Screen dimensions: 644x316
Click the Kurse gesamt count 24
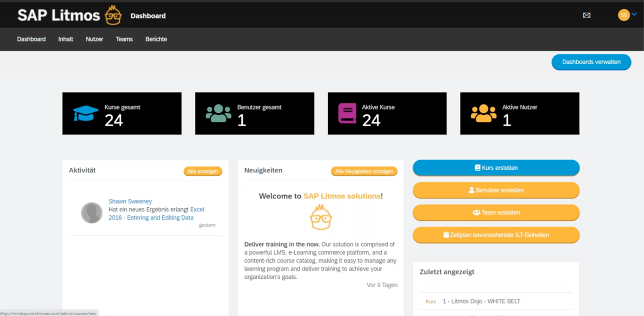point(113,121)
